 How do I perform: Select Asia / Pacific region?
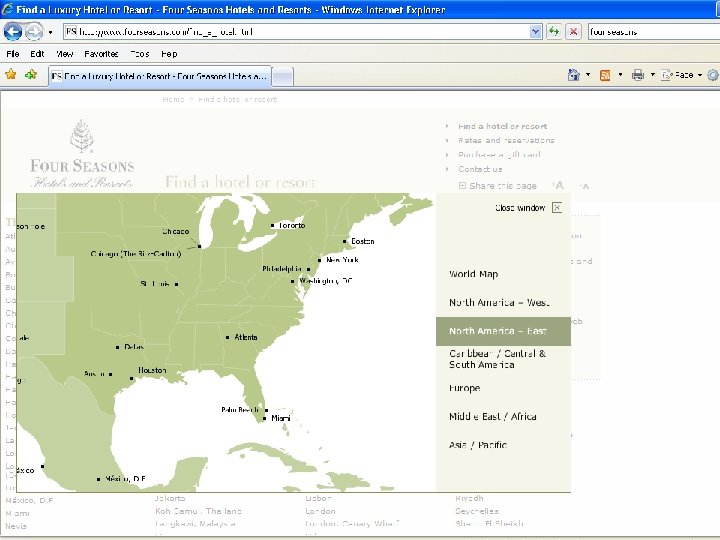coord(478,445)
